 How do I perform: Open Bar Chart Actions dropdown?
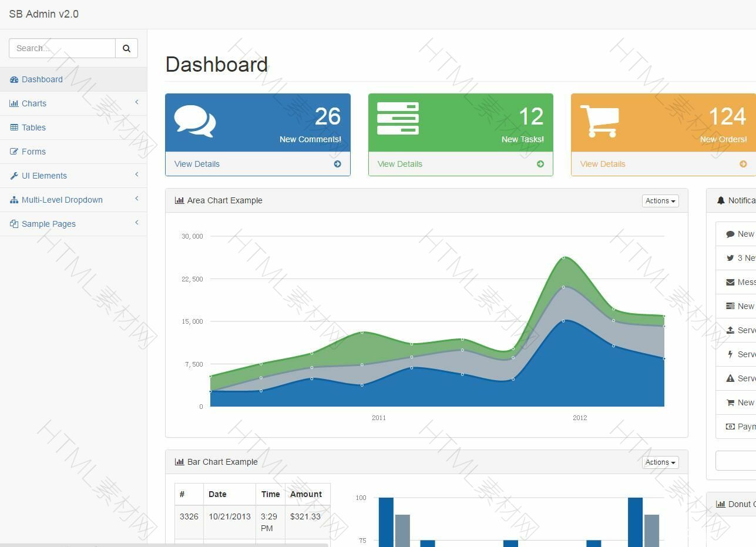click(660, 462)
